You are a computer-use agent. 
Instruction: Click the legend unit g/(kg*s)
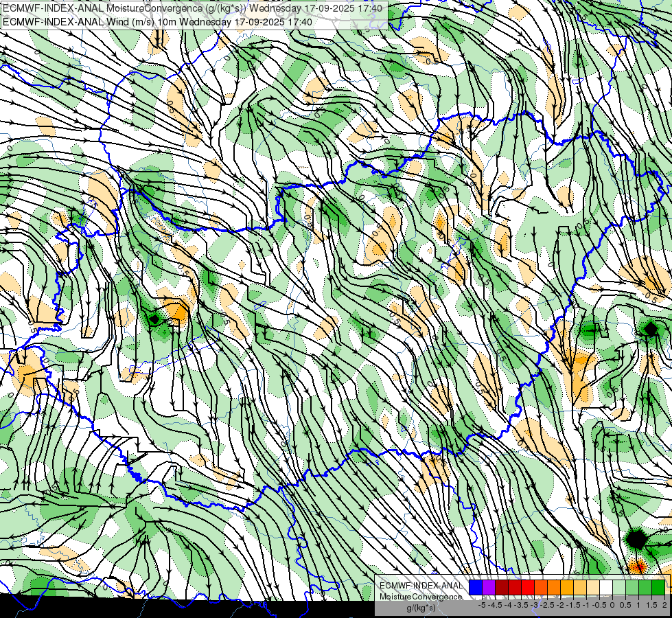point(421,608)
